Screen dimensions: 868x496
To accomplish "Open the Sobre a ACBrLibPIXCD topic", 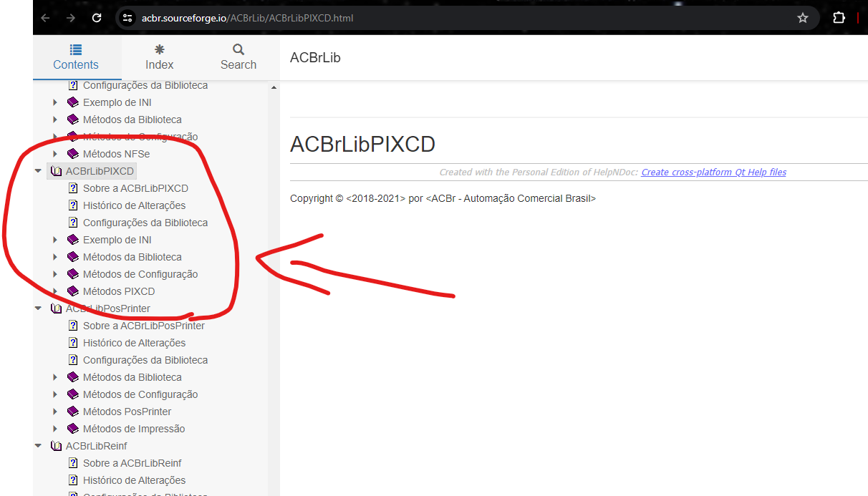I will click(135, 188).
